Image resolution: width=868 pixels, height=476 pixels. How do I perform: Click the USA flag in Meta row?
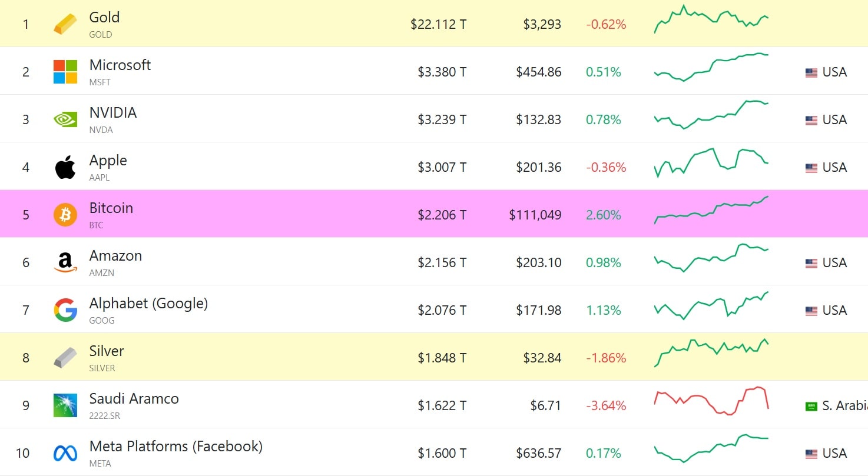click(x=811, y=454)
